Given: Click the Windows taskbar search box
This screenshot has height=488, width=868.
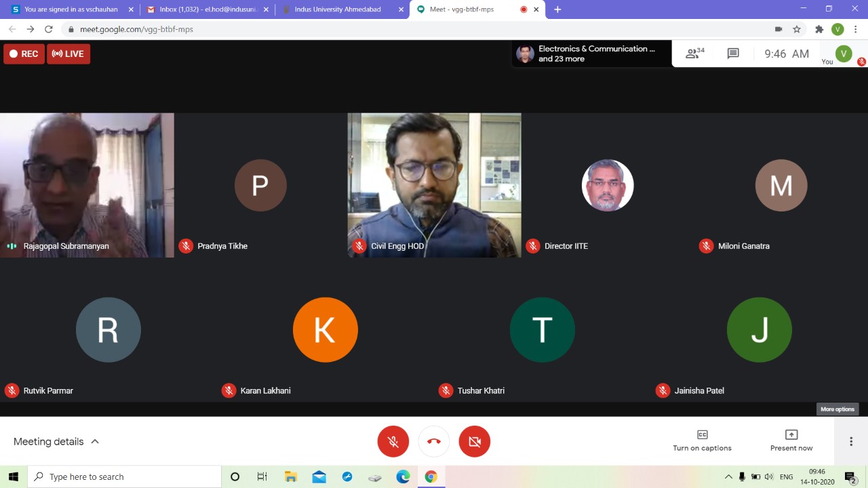Looking at the screenshot, I should click(125, 476).
